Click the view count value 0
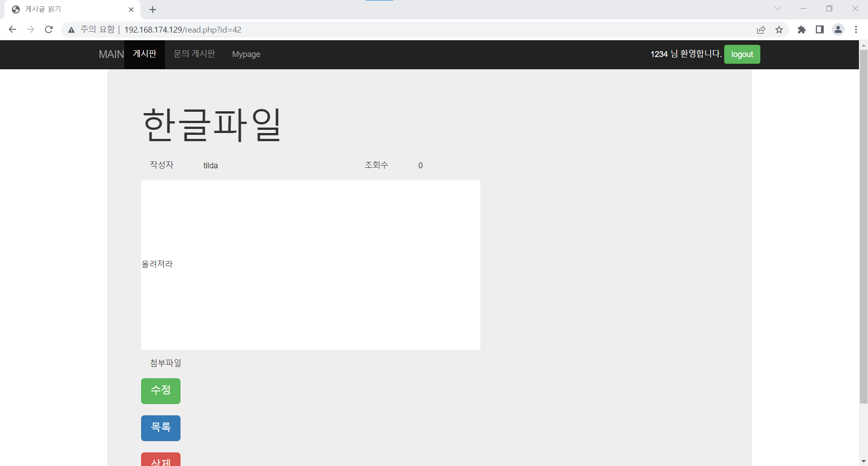The width and height of the screenshot is (868, 466). pos(421,166)
